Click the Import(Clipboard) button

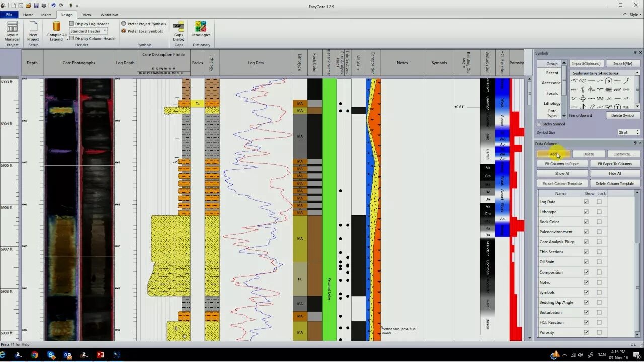point(586,64)
